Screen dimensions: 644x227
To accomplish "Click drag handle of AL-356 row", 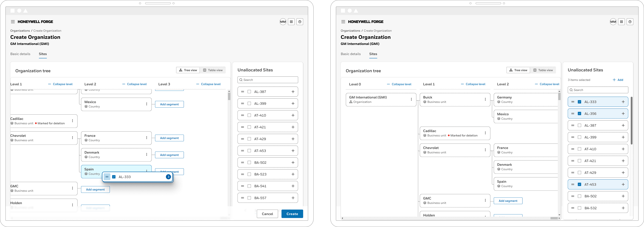I will 573,114.
